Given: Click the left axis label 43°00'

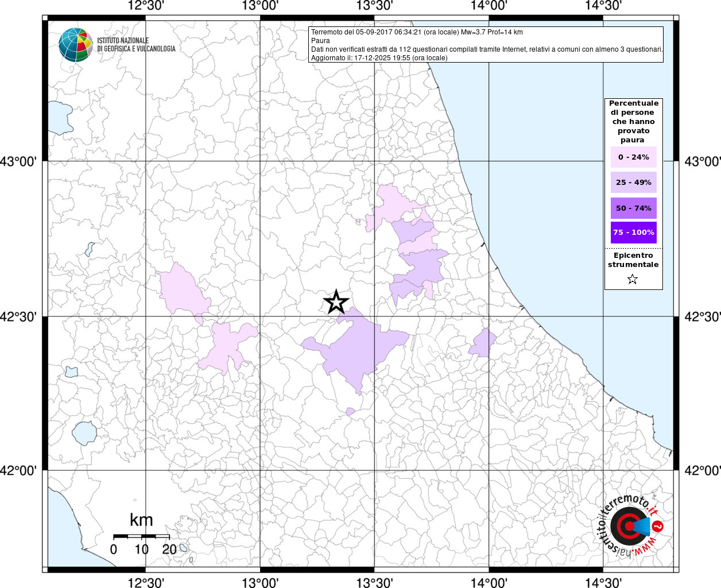Looking at the screenshot, I should click(18, 162).
